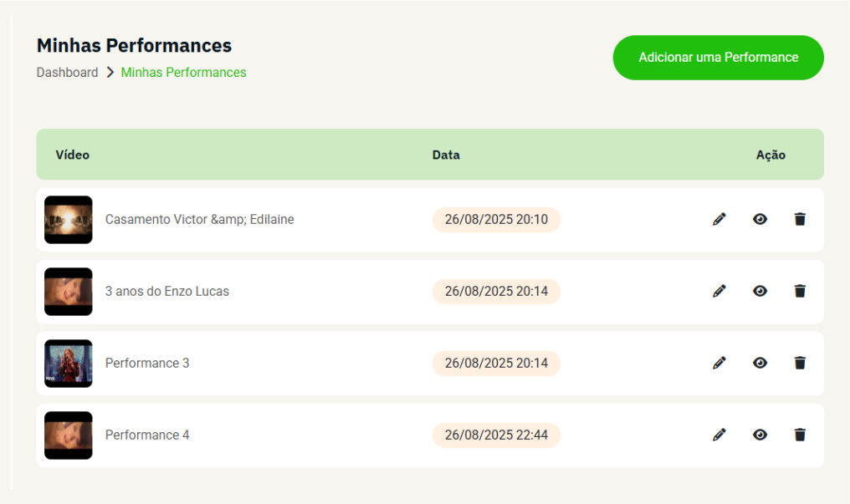Click date 26/08/2025 20:14 in Enzo Lucas row
The width and height of the screenshot is (850, 504).
coord(497,291)
